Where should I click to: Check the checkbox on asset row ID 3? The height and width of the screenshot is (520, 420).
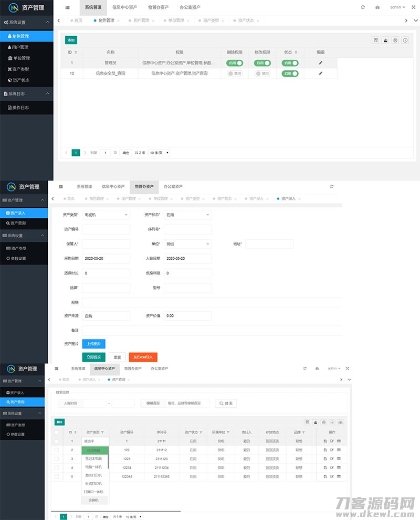(x=58, y=460)
